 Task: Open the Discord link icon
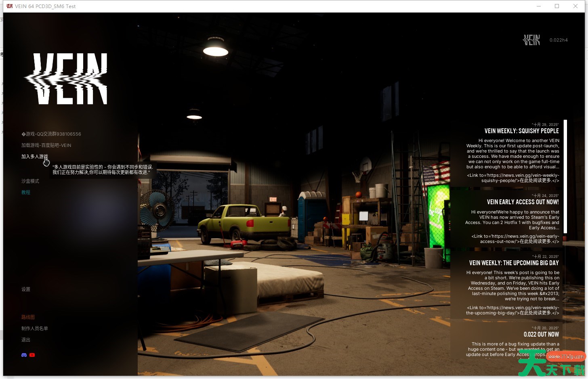pos(24,355)
